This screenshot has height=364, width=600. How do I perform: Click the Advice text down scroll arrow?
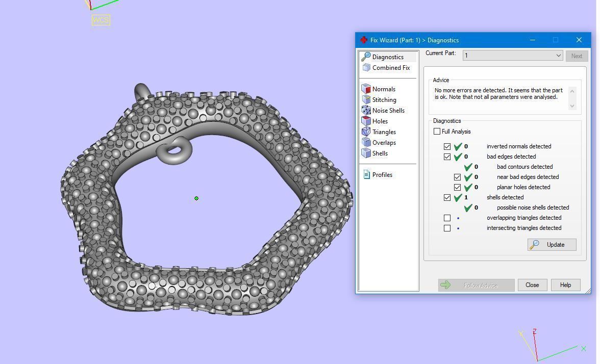coord(572,106)
